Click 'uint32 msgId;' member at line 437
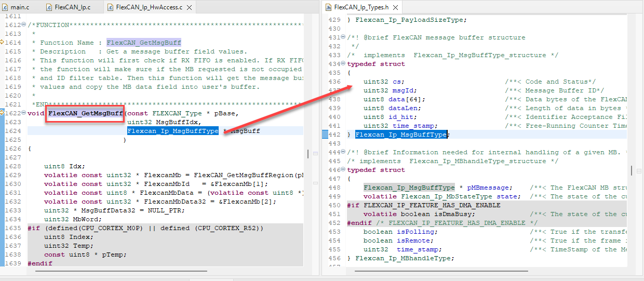Viewport: 644px width, 281px height. point(390,90)
